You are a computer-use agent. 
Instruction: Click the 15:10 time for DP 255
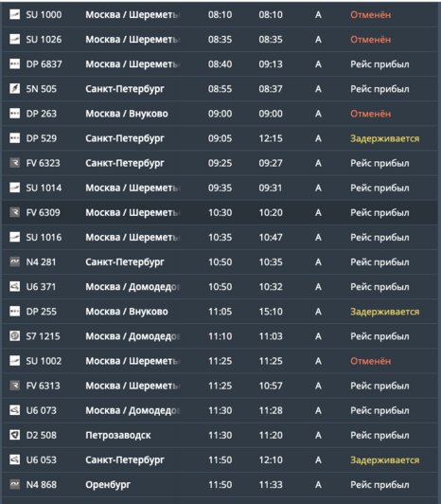tap(271, 312)
